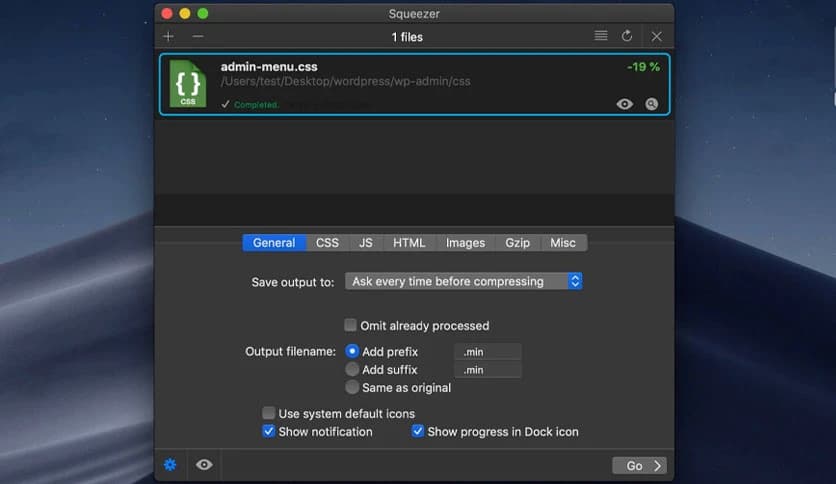Click the X icon to clear list

656,36
